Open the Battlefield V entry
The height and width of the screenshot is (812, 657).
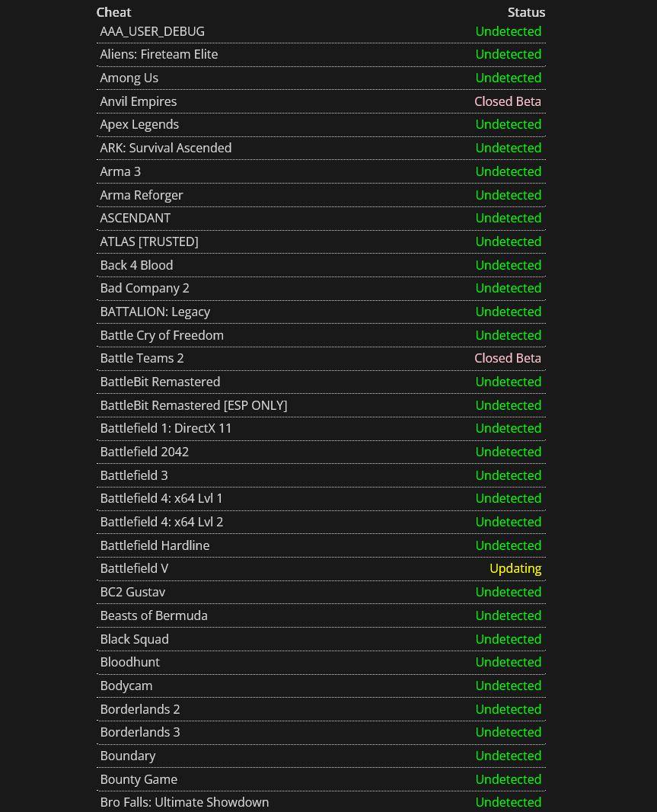134,568
